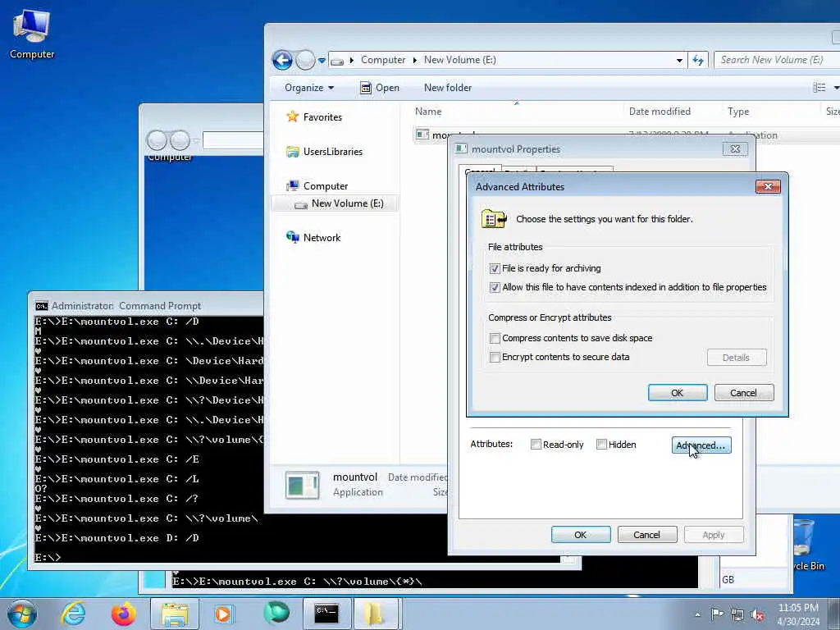Click the mountvol preview thumbnail in details pane
The height and width of the screenshot is (630, 840).
click(x=302, y=485)
